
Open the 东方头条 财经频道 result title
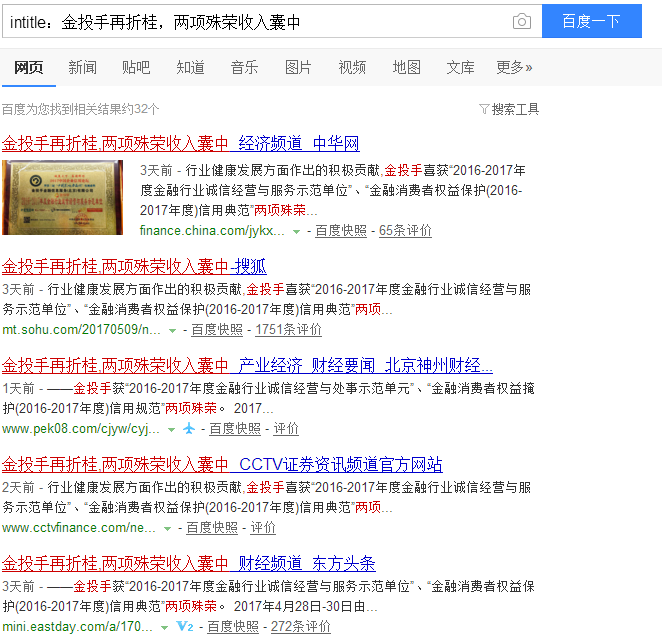pyautogui.click(x=189, y=563)
